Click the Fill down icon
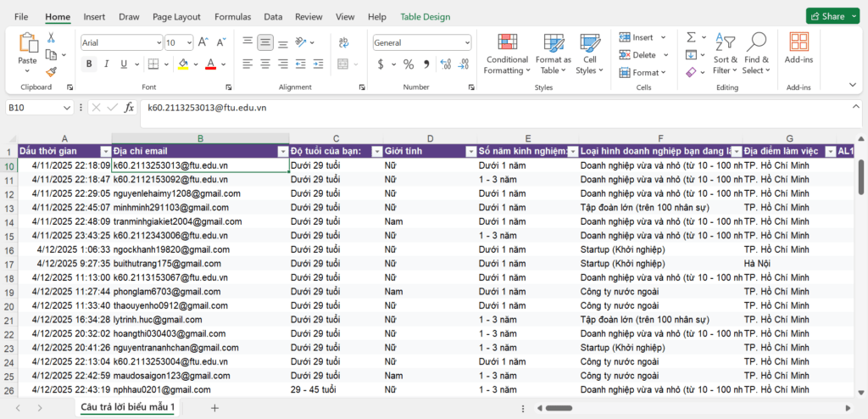 [691, 54]
